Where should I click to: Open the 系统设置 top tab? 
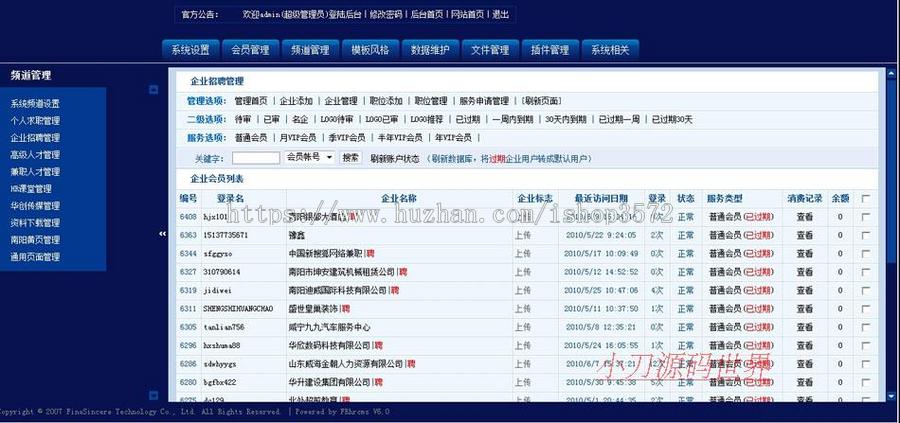coord(191,50)
